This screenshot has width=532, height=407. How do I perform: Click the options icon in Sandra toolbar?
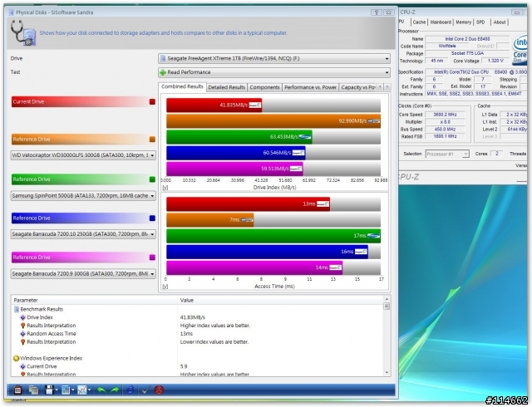coord(17,390)
